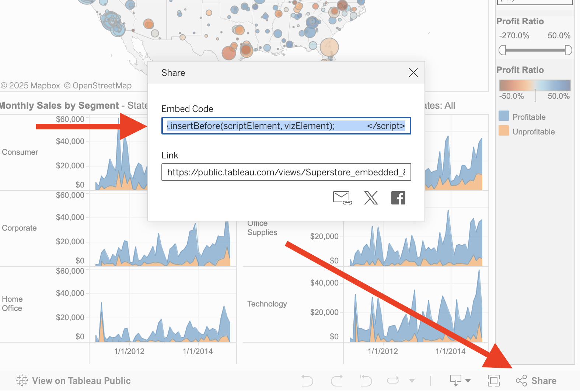
Task: Expand the refresh options dropdown arrow
Action: 412,381
